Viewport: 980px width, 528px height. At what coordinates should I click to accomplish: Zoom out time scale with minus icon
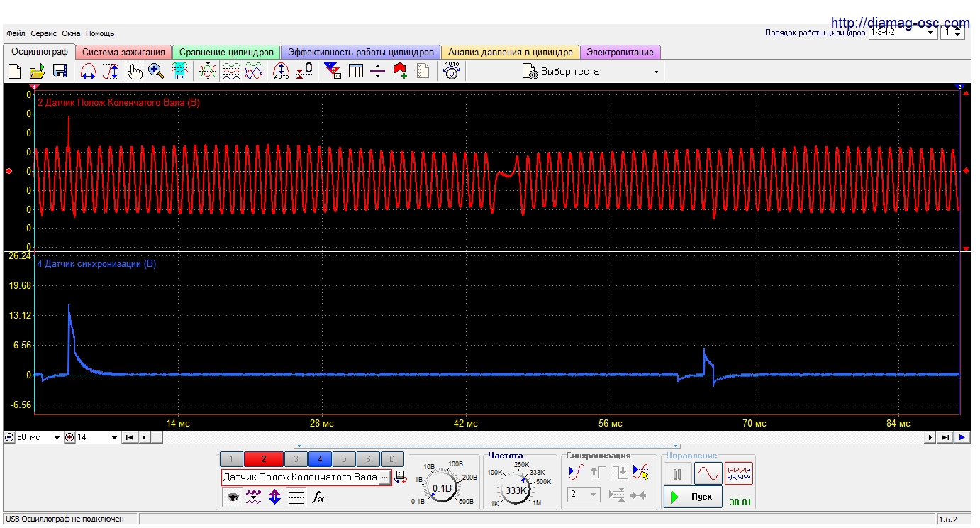tap(9, 438)
